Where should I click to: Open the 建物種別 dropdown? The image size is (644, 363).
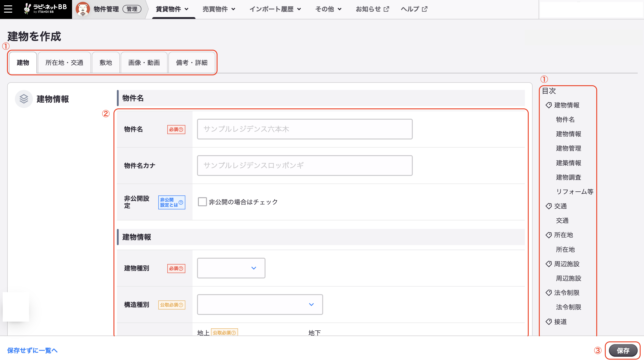(x=231, y=268)
